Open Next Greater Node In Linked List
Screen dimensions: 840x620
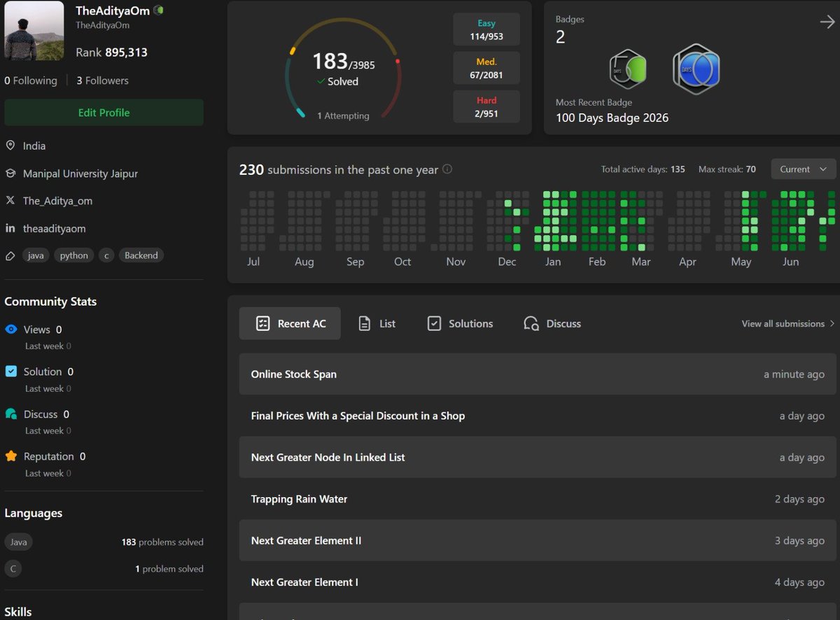538,458
